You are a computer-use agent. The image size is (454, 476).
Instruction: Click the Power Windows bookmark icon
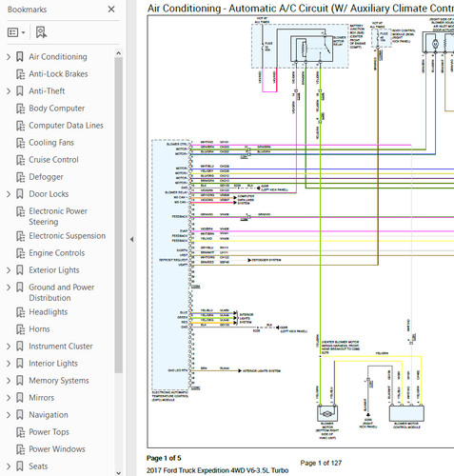coord(21,449)
